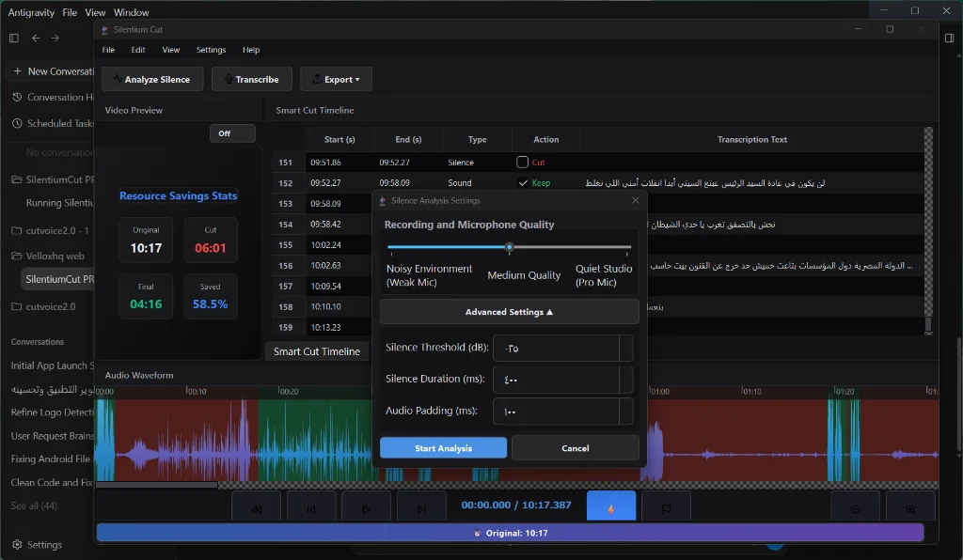963x560 pixels.
Task: Collapse the Advanced Settings section
Action: click(509, 312)
